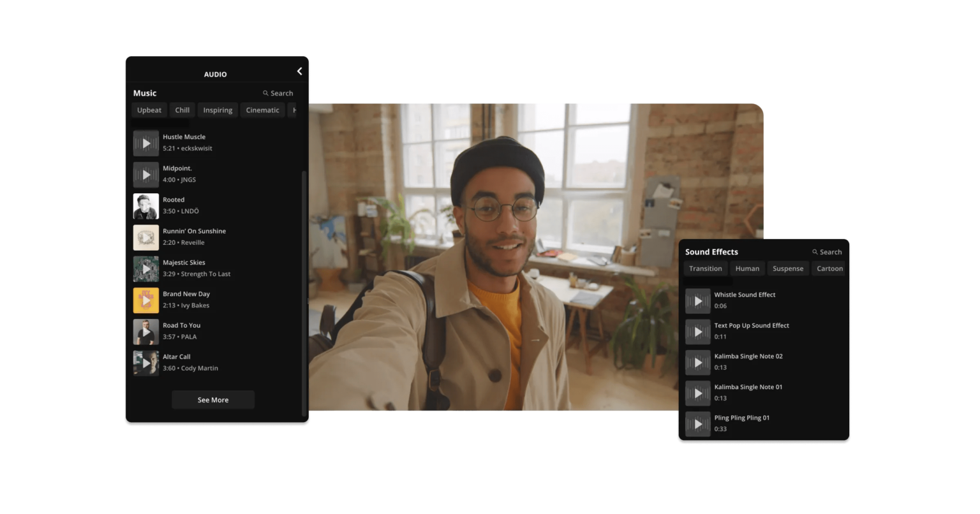Viewport: 980px width, 514px height.
Task: Open search in the Sound Effects panel
Action: pyautogui.click(x=828, y=251)
